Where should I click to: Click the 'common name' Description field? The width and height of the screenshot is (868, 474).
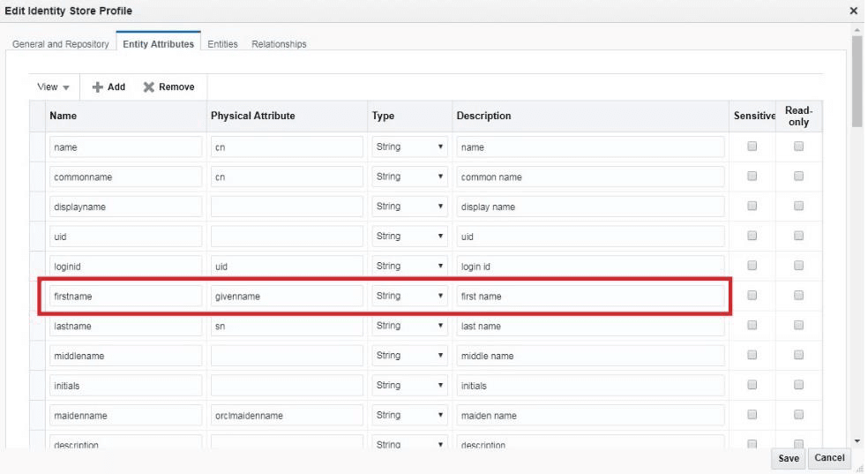[x=590, y=177]
